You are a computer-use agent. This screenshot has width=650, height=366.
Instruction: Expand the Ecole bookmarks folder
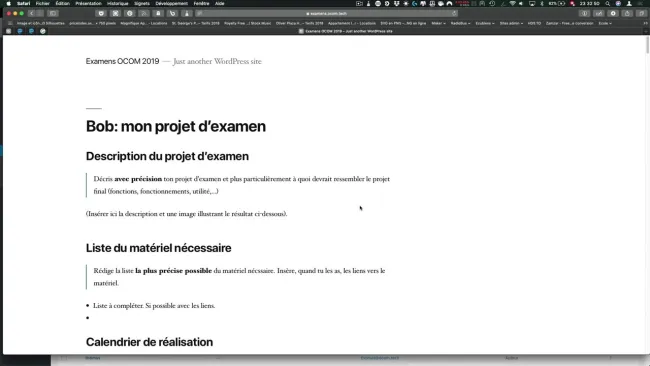(x=605, y=23)
